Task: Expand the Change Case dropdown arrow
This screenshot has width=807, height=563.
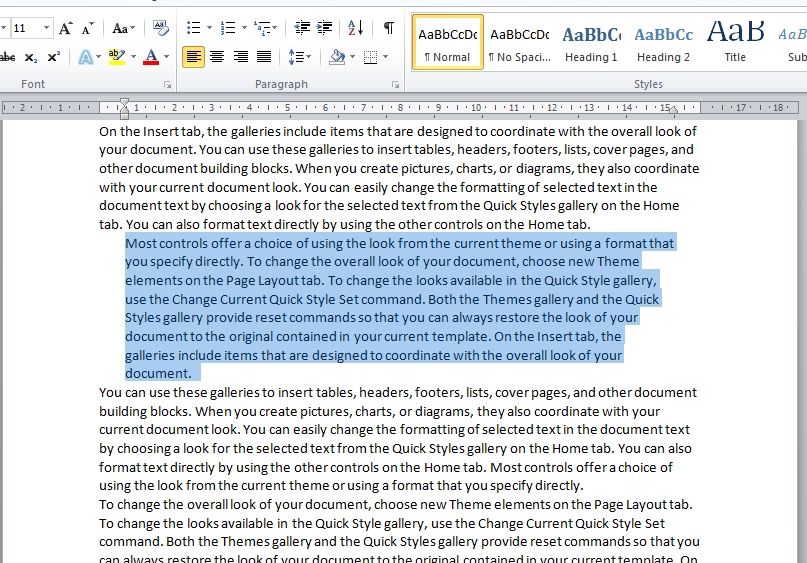Action: click(x=133, y=28)
